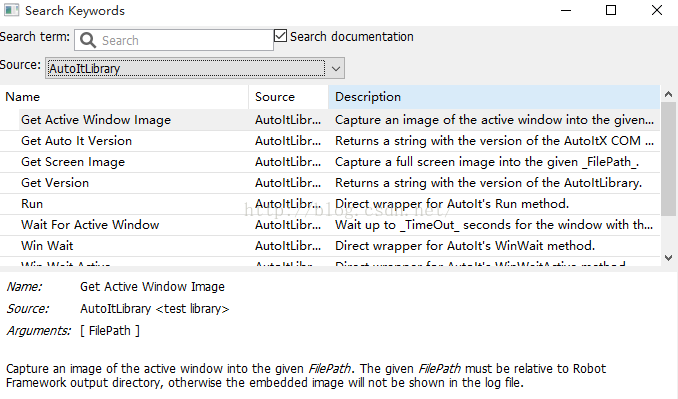Select the AutoItLibrary source combo box
This screenshot has height=399, width=678.
tap(195, 68)
